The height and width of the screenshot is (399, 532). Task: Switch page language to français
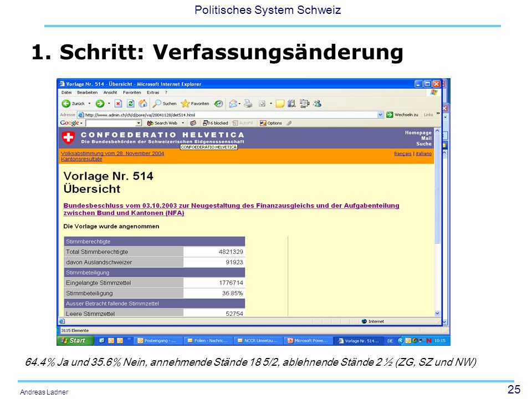pos(403,154)
